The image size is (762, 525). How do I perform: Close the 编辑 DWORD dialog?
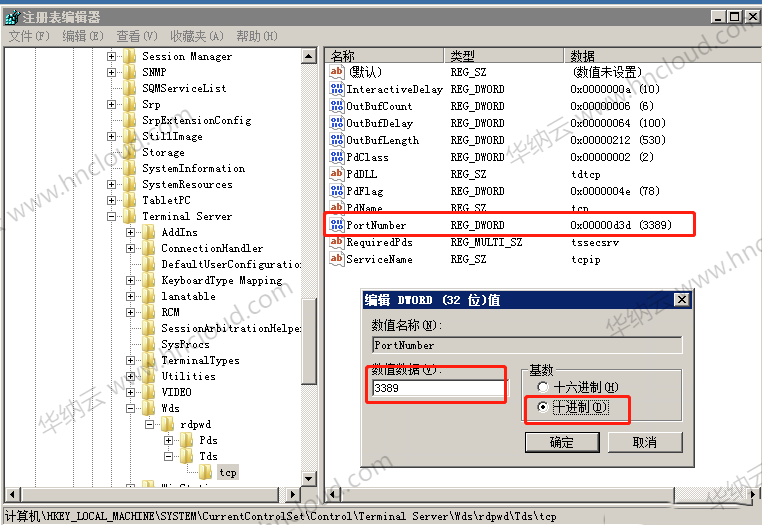(681, 299)
